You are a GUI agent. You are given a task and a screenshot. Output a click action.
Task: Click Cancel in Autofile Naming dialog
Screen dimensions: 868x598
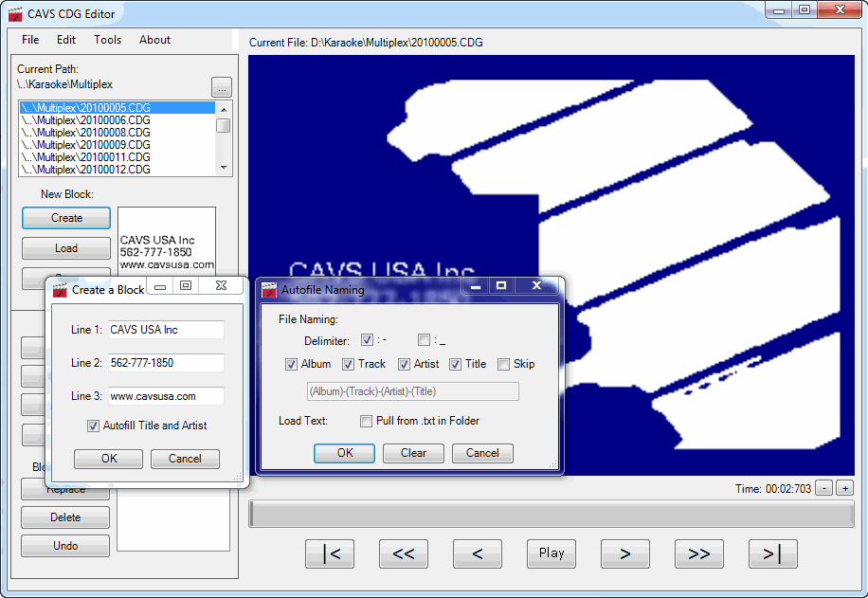482,453
